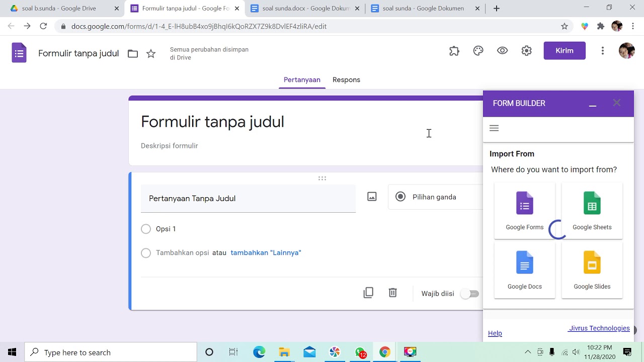Click Tambahkan opsi to add option

183,253
